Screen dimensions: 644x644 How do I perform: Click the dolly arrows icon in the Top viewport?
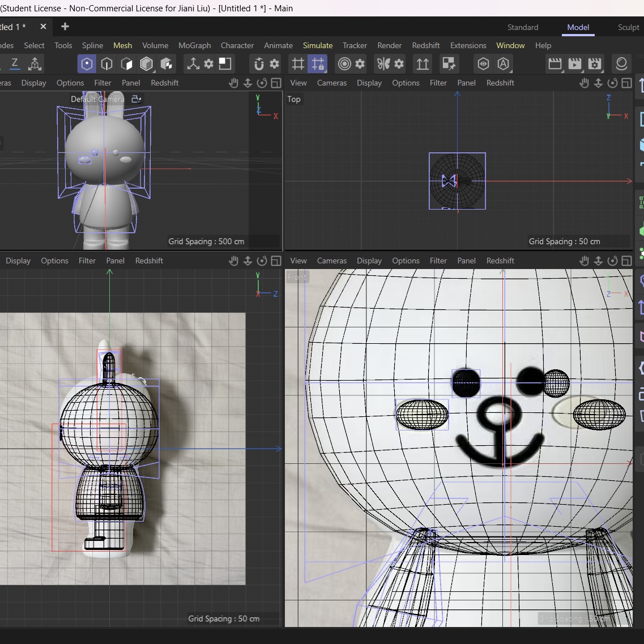(599, 83)
